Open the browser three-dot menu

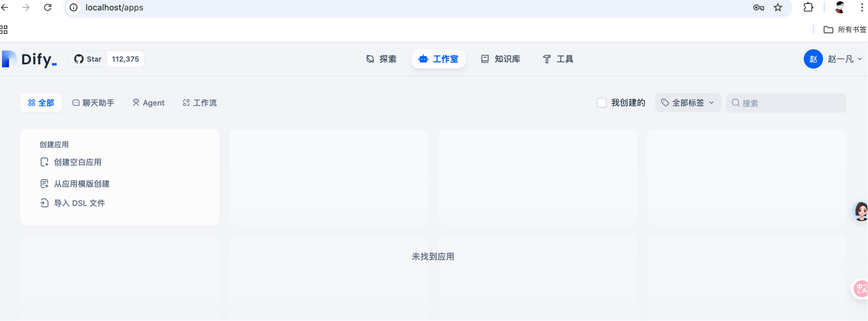(862, 8)
